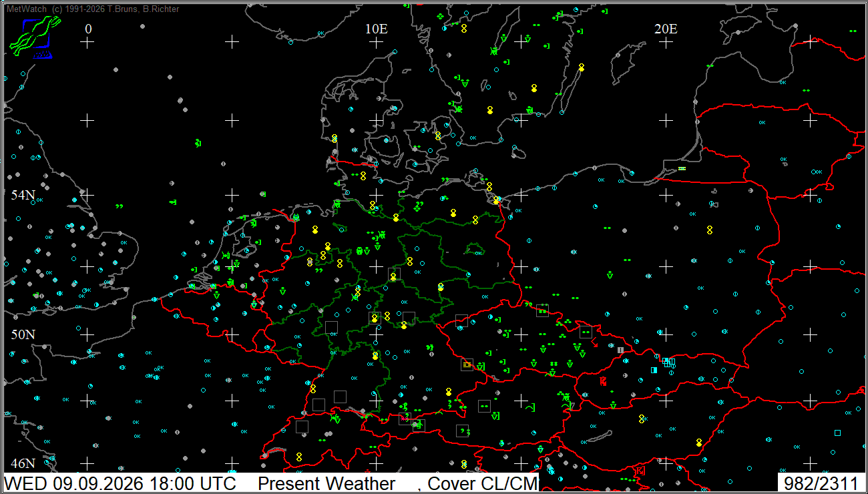
Task: Click the MetWatch copyright title text
Action: coord(92,9)
